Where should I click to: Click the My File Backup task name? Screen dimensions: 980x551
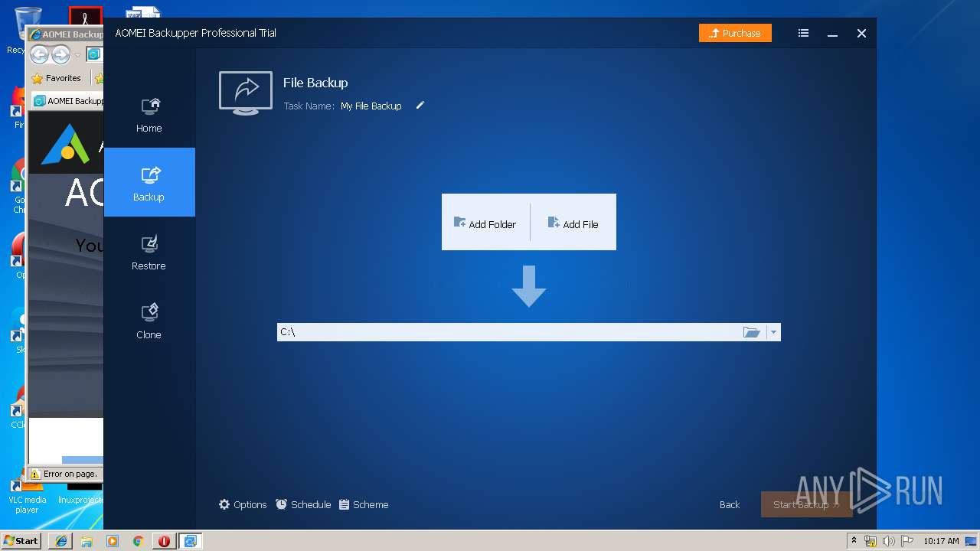pyautogui.click(x=371, y=106)
